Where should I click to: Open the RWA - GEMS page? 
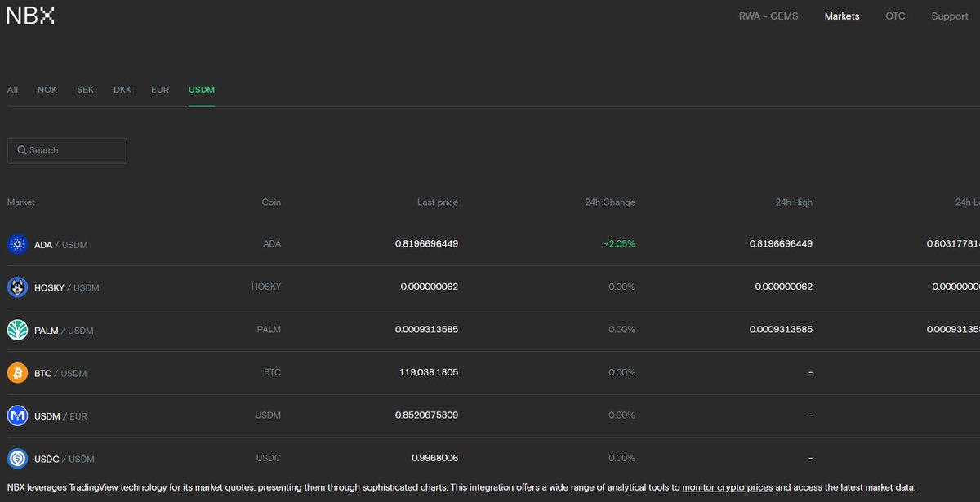click(x=768, y=16)
